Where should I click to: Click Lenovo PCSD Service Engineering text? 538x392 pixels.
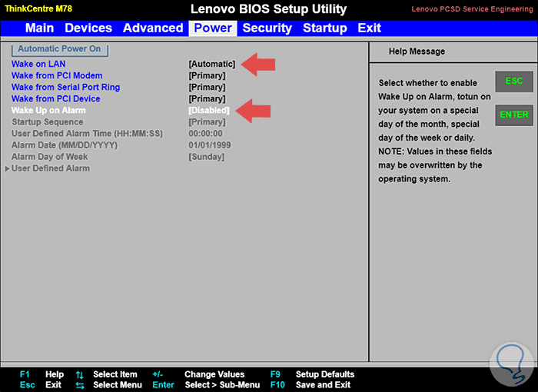(472, 9)
